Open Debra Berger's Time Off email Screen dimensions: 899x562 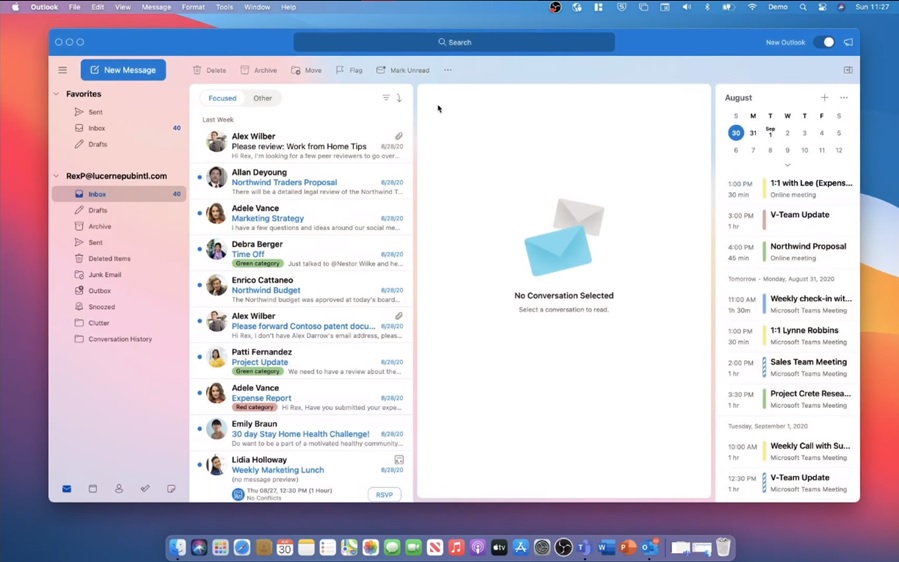tap(301, 253)
